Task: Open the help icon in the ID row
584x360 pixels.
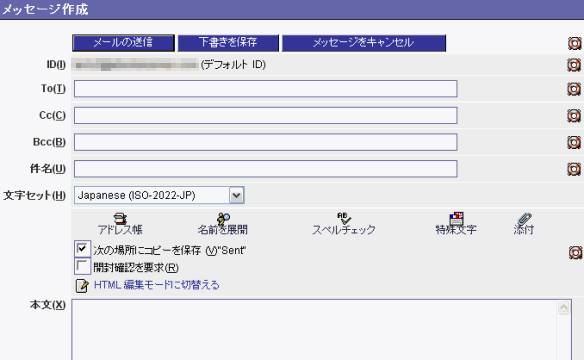Action: click(574, 65)
